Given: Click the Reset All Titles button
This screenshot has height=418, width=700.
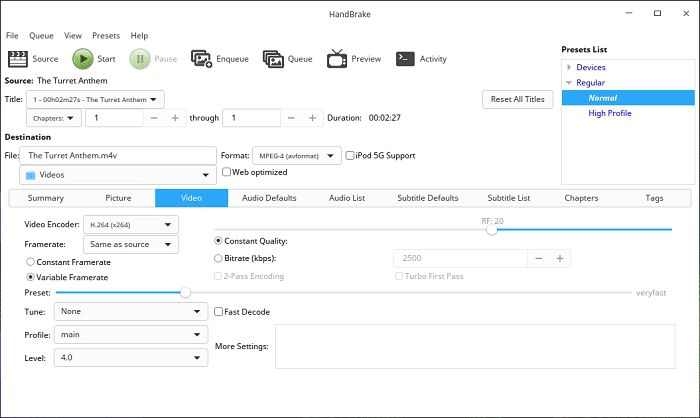Looking at the screenshot, I should (x=518, y=100).
